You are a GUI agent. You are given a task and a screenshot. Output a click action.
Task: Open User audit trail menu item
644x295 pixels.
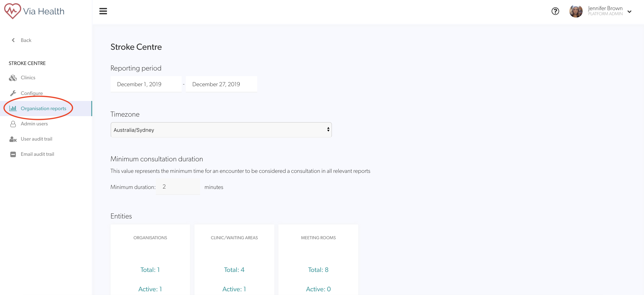(36, 139)
